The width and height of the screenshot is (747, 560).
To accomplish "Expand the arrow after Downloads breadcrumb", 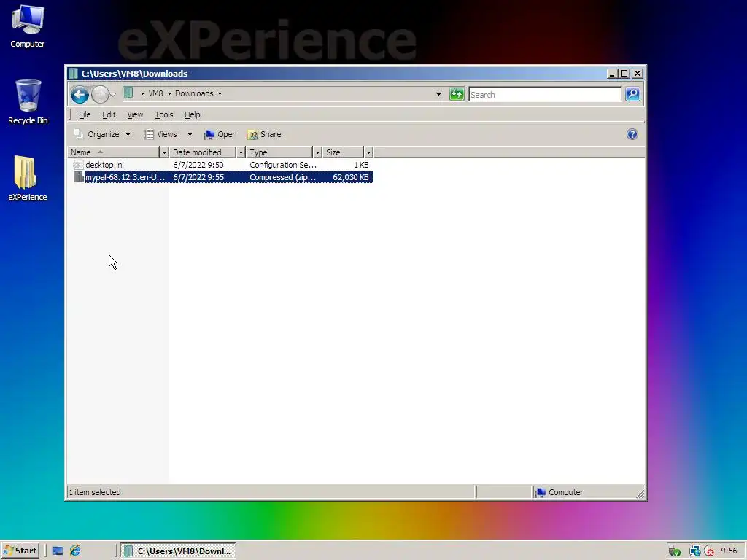I will (x=220, y=94).
